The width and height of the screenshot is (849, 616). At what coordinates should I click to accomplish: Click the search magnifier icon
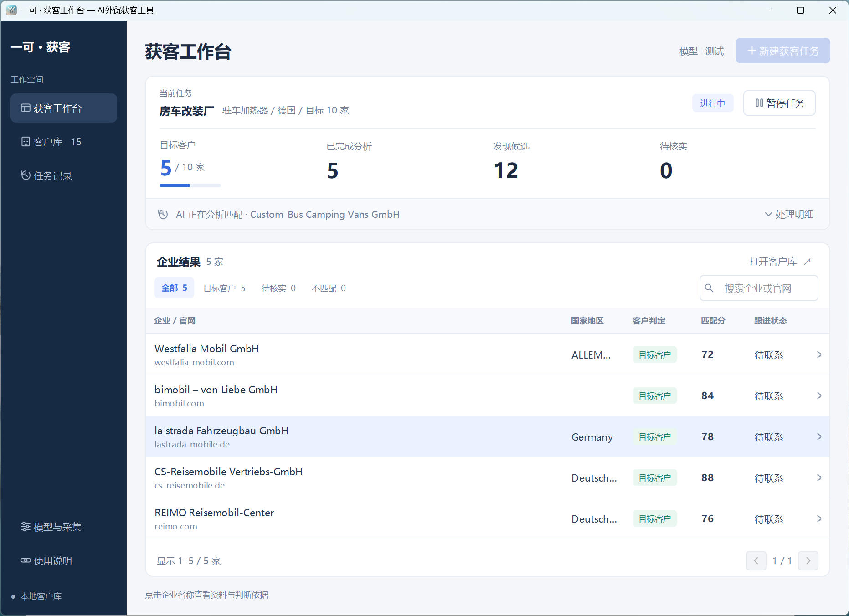pos(709,288)
